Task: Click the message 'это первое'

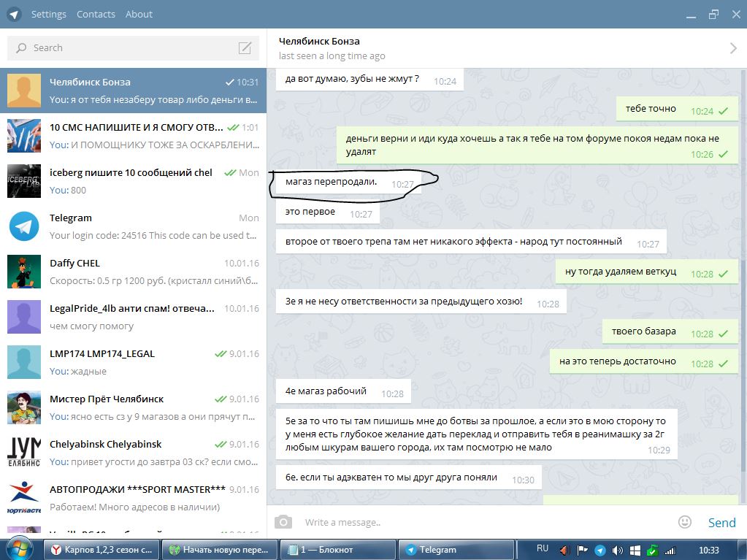Action: 328,212
